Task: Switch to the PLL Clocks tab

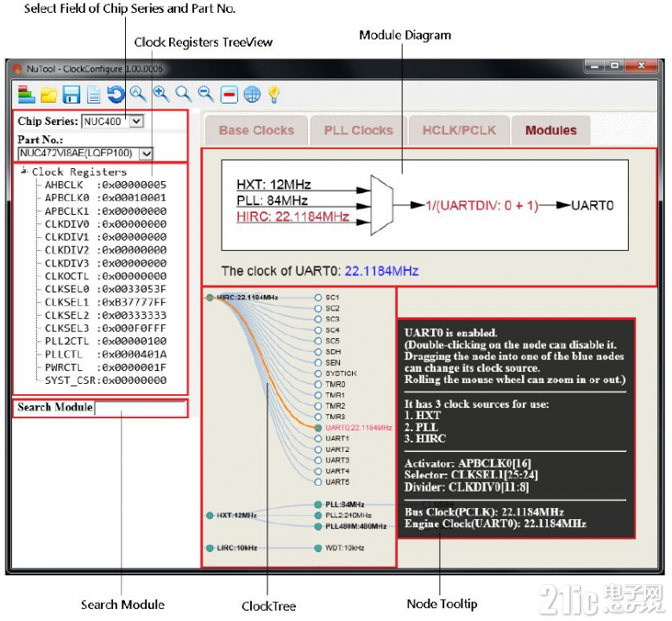Action: (x=358, y=130)
